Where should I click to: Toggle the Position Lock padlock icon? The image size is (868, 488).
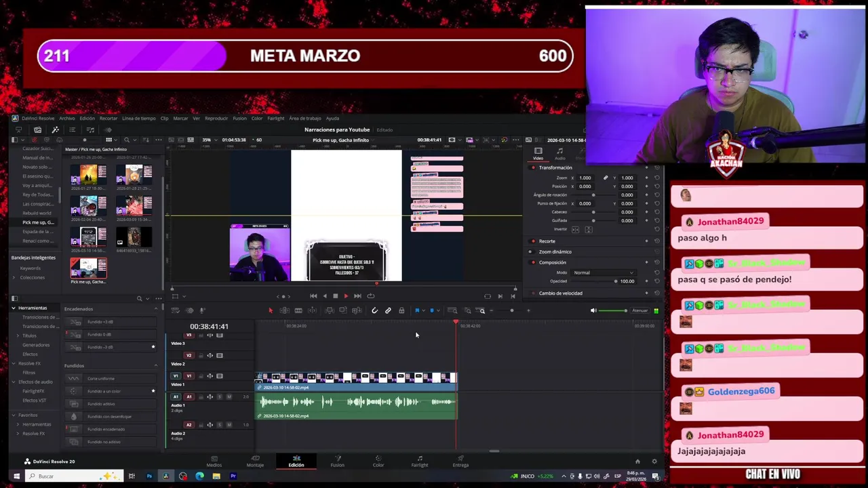401,310
